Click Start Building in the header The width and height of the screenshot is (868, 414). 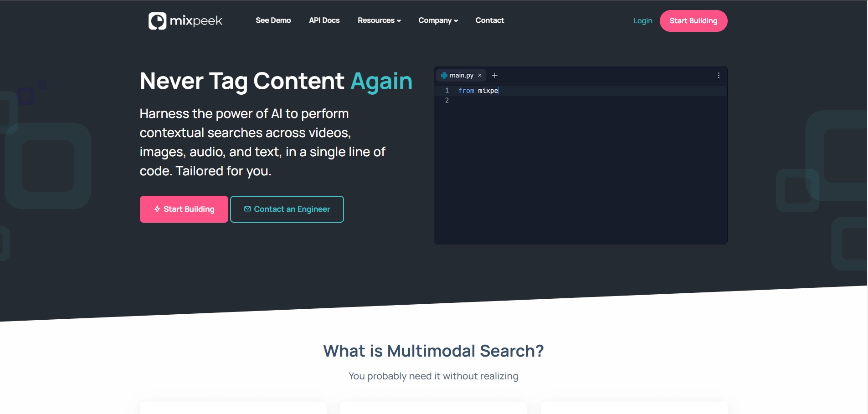[x=693, y=21]
